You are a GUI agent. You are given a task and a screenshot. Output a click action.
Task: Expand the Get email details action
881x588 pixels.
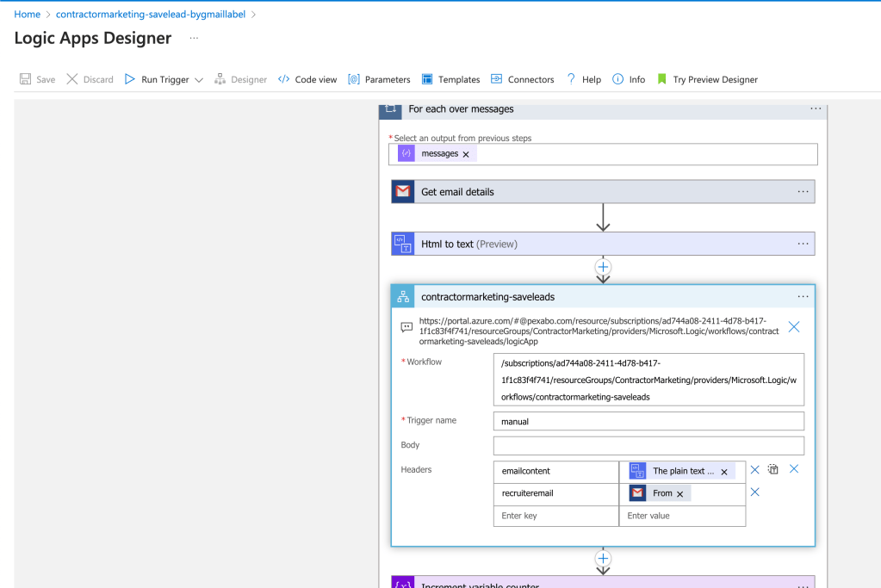pos(603,191)
